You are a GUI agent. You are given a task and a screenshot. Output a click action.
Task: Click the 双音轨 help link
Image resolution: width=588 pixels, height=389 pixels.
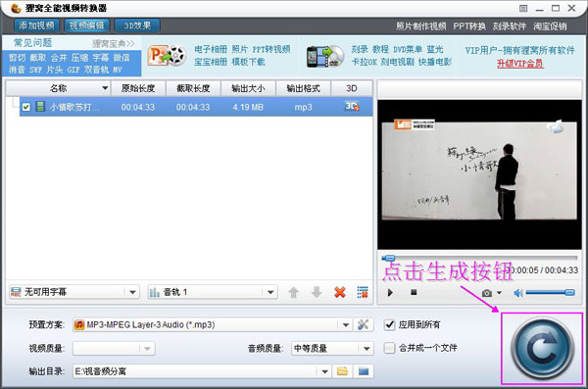96,70
